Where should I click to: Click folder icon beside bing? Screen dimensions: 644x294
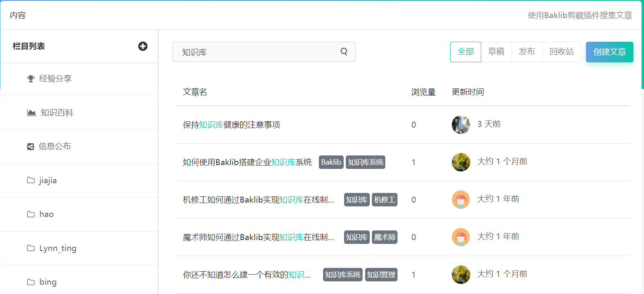coord(31,282)
